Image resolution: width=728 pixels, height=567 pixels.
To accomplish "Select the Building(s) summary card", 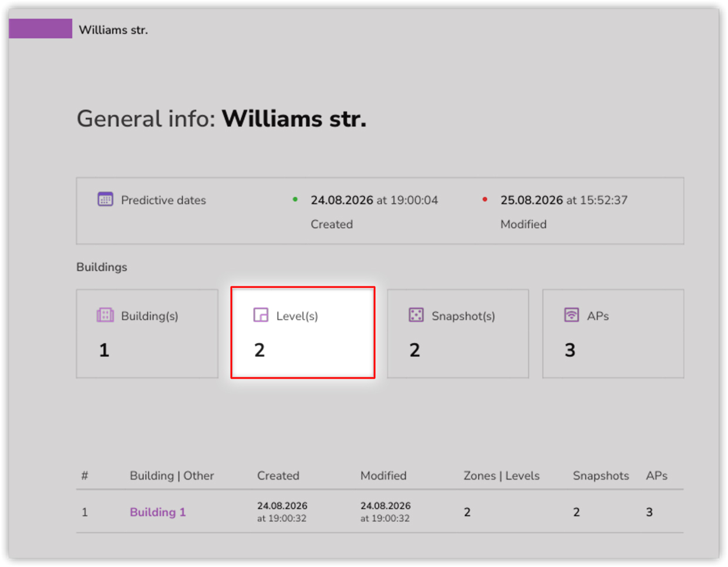I will [147, 333].
